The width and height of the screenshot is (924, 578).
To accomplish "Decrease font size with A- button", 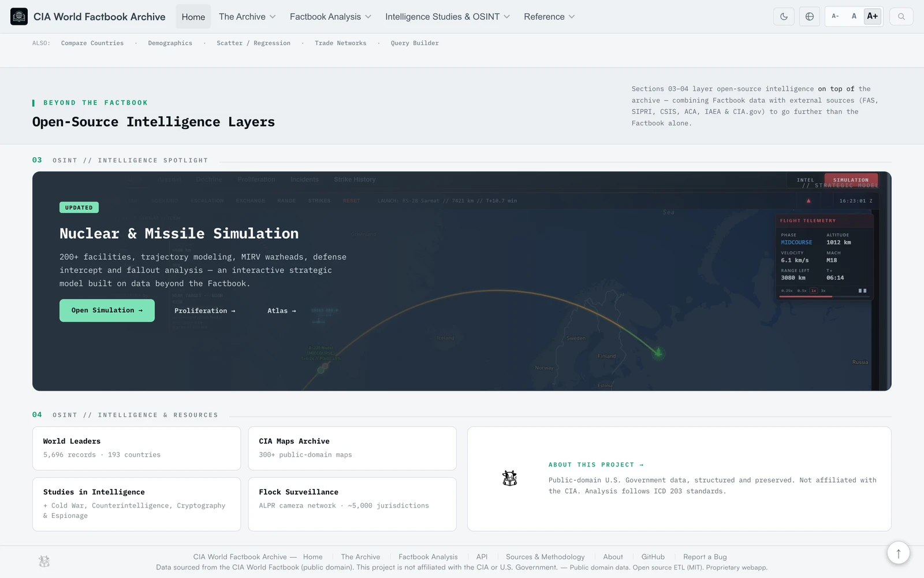I will click(x=835, y=16).
